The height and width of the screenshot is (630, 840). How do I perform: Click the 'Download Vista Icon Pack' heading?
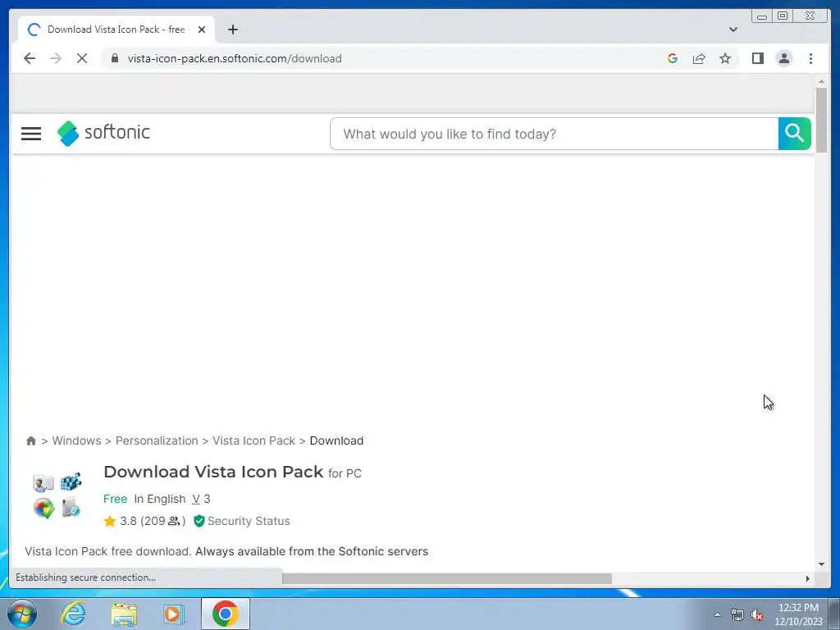point(213,472)
